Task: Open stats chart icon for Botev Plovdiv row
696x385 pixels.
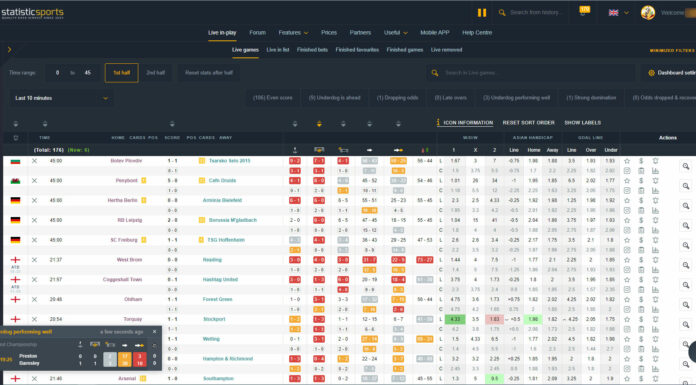Action: click(x=655, y=171)
